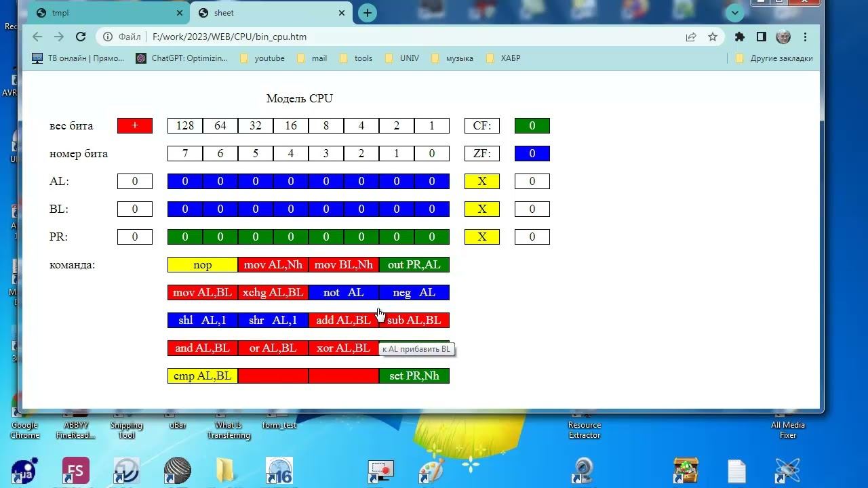The height and width of the screenshot is (488, 868).
Task: Open a new tab with the plus button
Action: coord(367,13)
